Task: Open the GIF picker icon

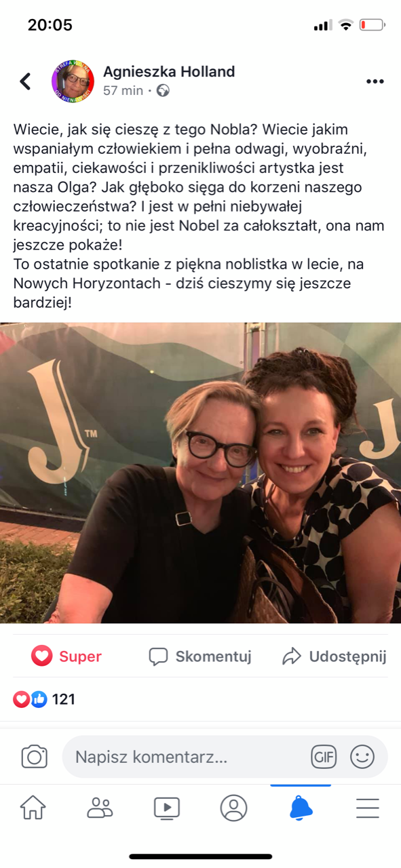Action: click(x=324, y=757)
